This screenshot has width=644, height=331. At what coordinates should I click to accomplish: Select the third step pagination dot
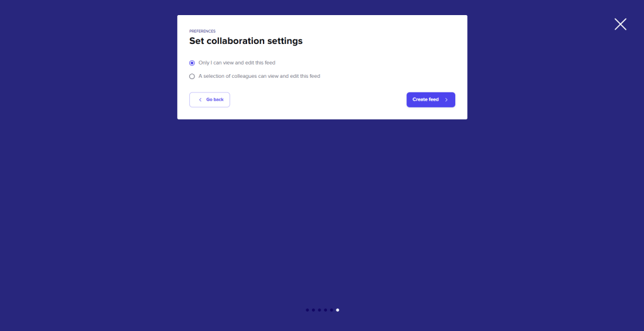(x=319, y=310)
